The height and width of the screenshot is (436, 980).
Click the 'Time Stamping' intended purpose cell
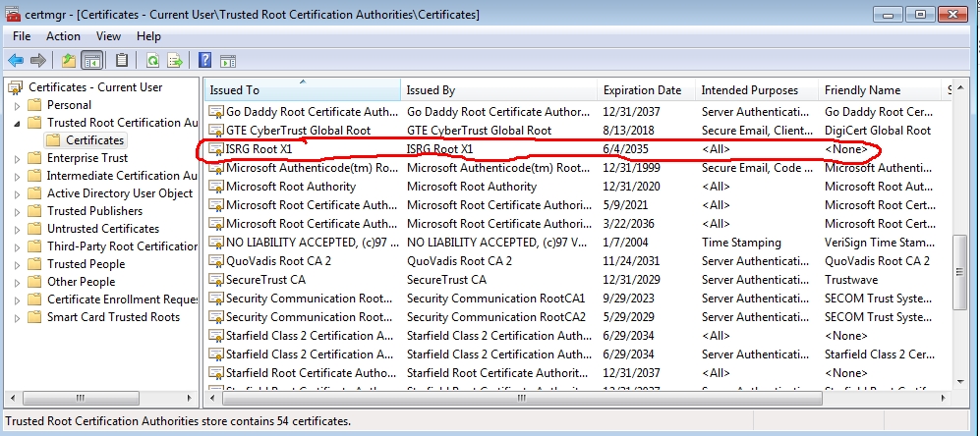(741, 243)
